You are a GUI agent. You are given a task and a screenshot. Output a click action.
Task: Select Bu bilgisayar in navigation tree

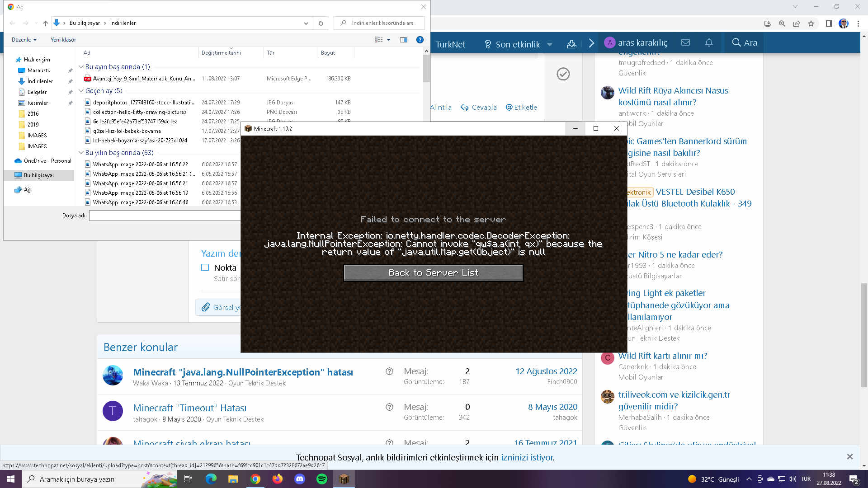click(39, 175)
